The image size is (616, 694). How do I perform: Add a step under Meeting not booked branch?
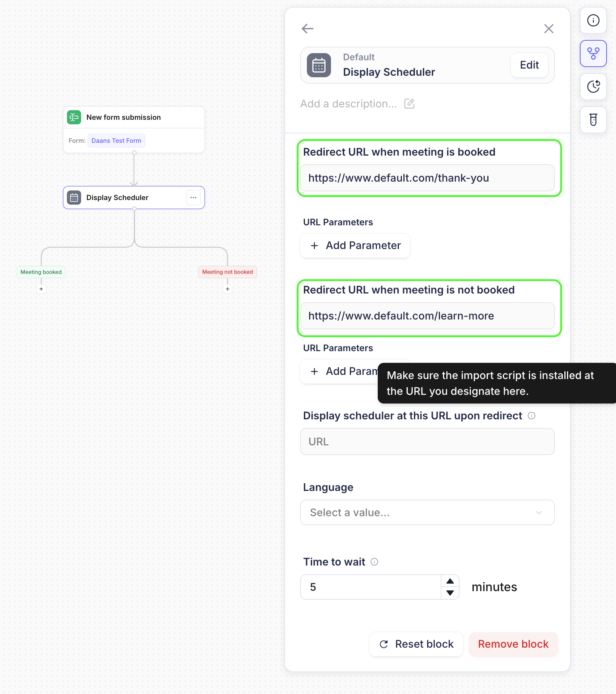coord(228,289)
